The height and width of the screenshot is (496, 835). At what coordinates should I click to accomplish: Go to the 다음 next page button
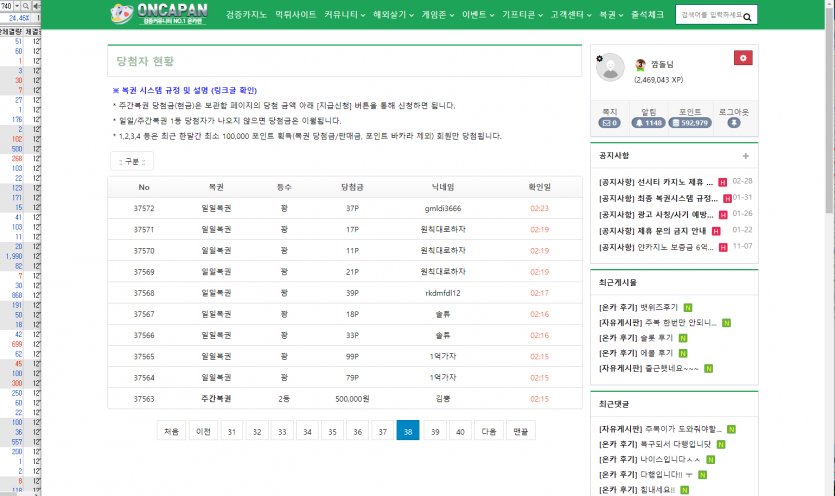point(489,430)
